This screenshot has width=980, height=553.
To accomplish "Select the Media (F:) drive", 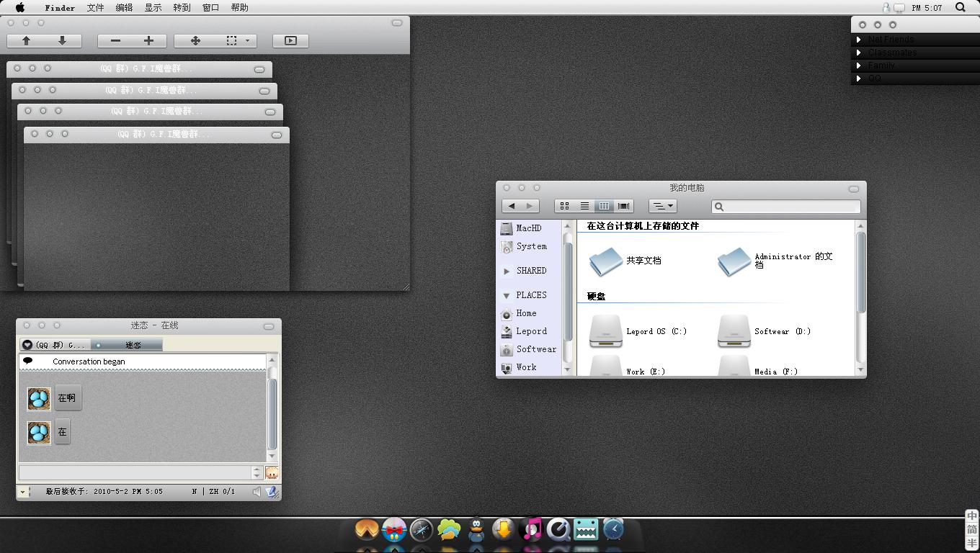I will [x=757, y=366].
